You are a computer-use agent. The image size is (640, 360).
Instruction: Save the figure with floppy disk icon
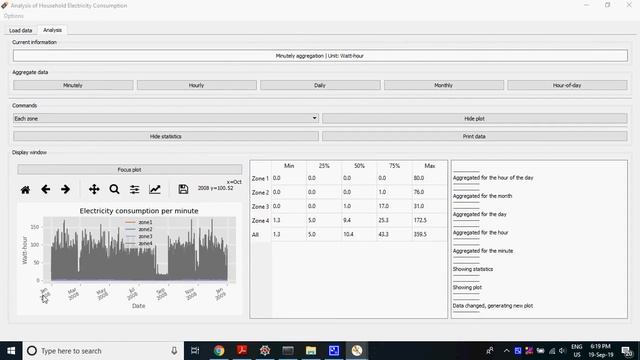[183, 189]
